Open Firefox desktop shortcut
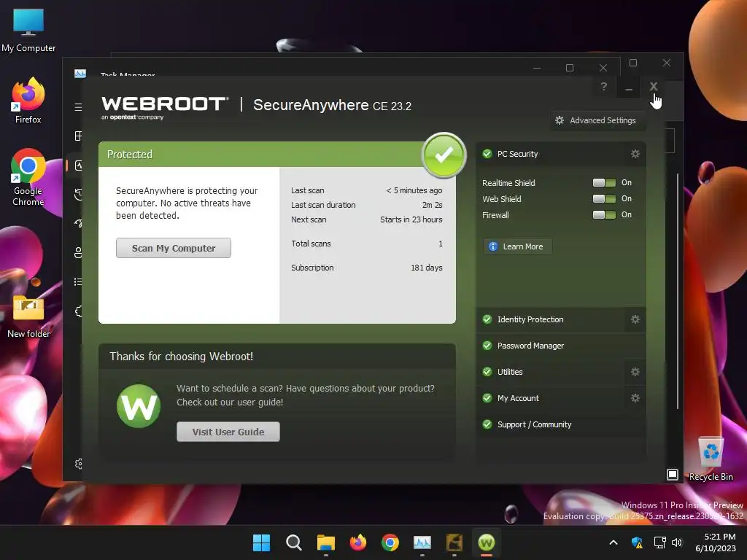The width and height of the screenshot is (747, 560). point(28,101)
